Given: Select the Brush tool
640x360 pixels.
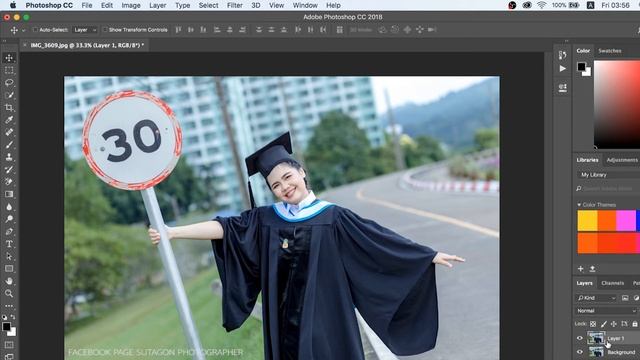Looking at the screenshot, I should 9,145.
